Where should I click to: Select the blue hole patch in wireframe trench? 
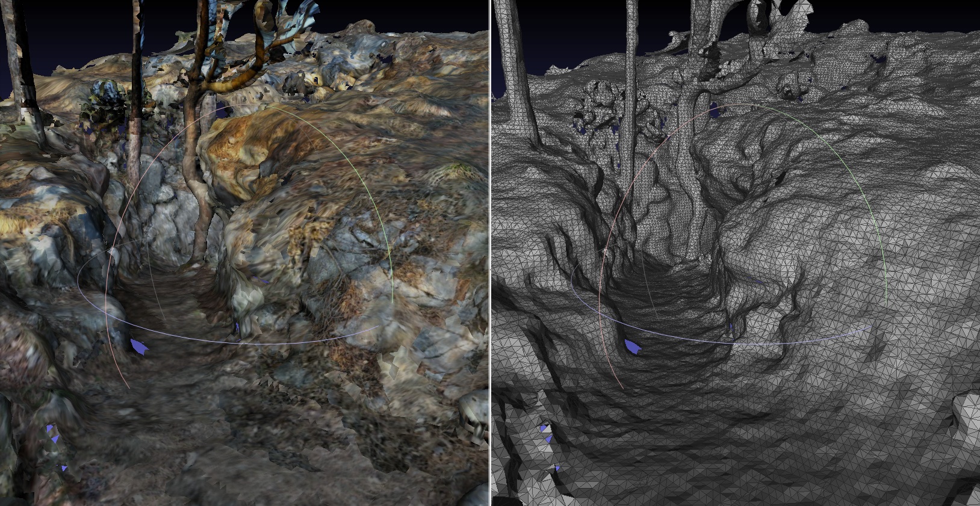[633, 347]
